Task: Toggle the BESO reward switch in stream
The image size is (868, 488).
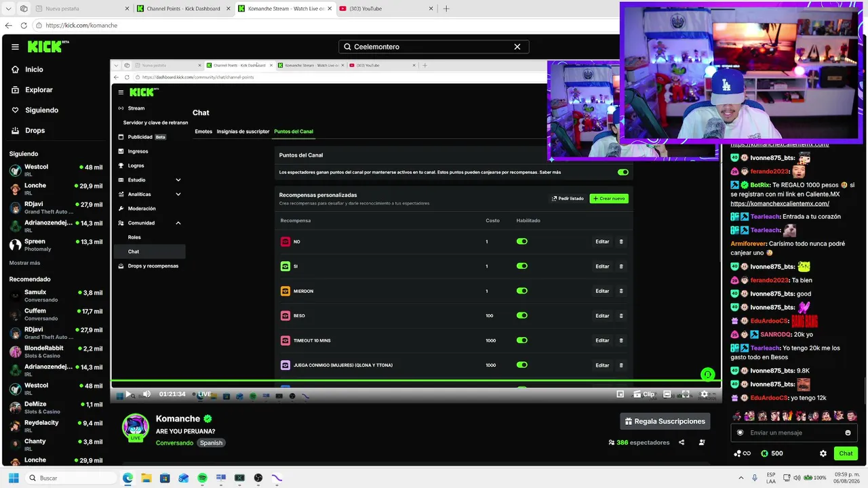Action: click(521, 315)
